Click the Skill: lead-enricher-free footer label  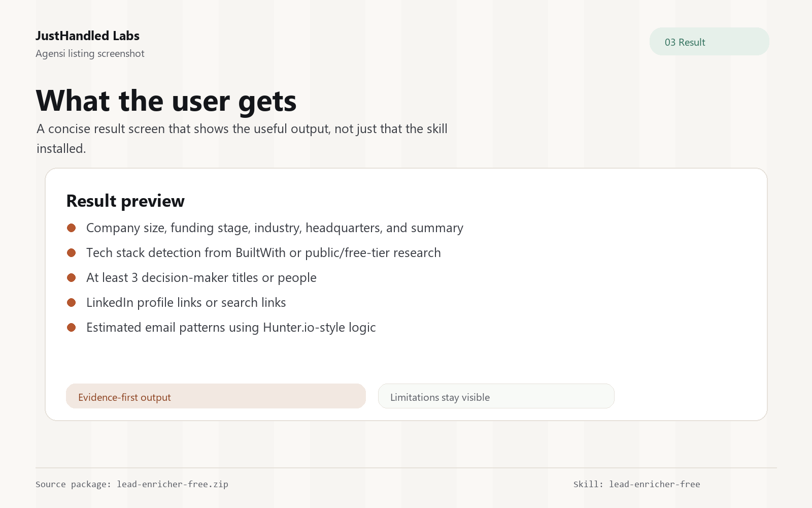pos(637,484)
